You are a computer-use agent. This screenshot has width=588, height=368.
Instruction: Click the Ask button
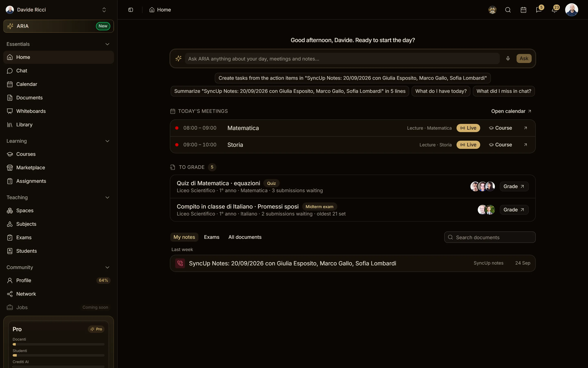coord(524,58)
